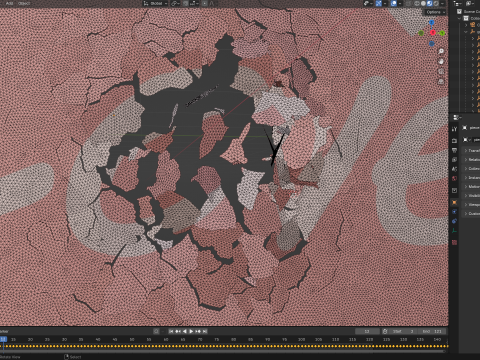Open the Texture properties tab

pyautogui.click(x=454, y=242)
